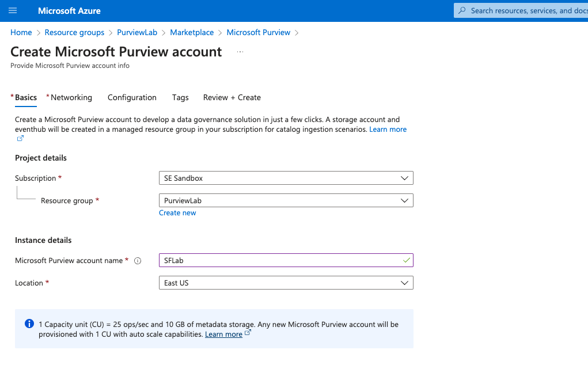
Task: Navigate to Resource groups breadcrumb
Action: (x=74, y=33)
